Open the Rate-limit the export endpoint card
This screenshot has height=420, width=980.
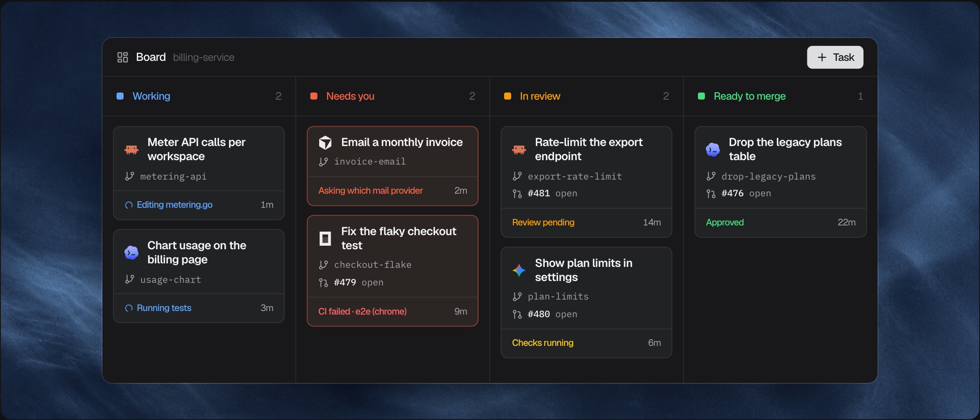(x=586, y=182)
